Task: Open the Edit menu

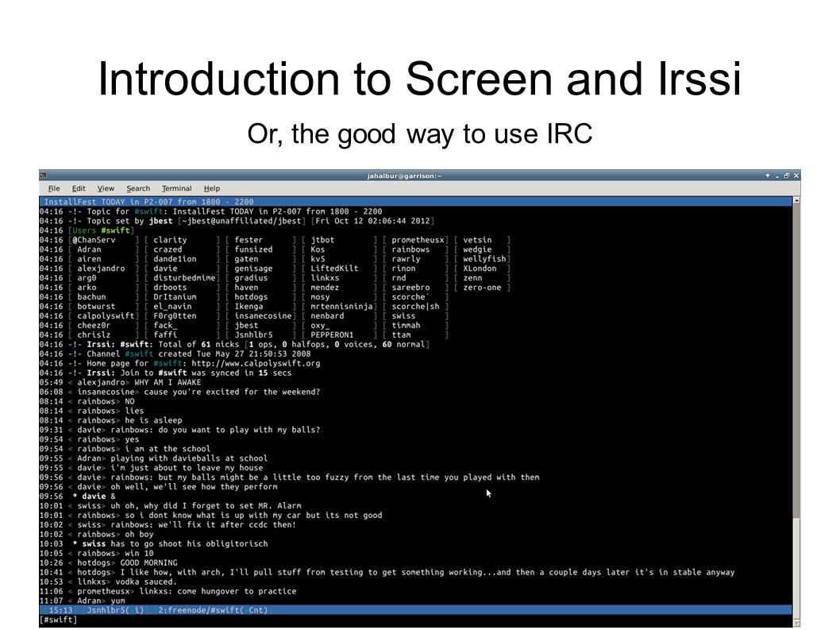Action: pos(79,189)
